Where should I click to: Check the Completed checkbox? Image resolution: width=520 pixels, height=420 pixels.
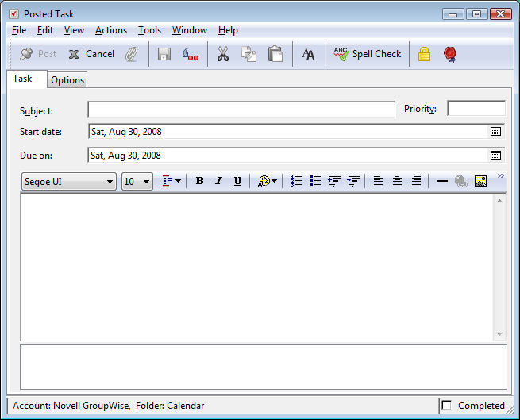(x=447, y=406)
